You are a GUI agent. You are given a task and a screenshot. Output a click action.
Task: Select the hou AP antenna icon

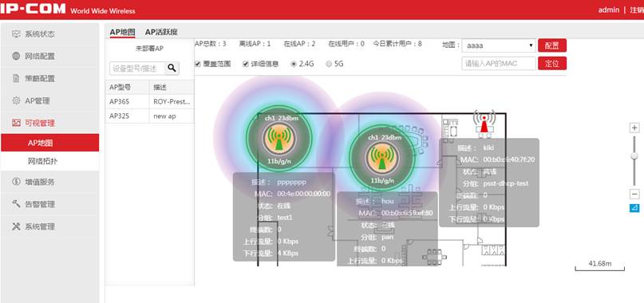(381, 156)
